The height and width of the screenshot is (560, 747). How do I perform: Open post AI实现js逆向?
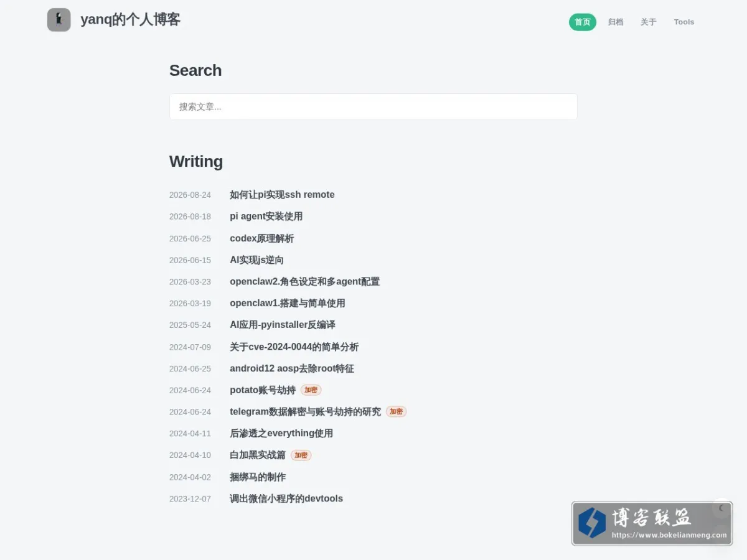[256, 260]
